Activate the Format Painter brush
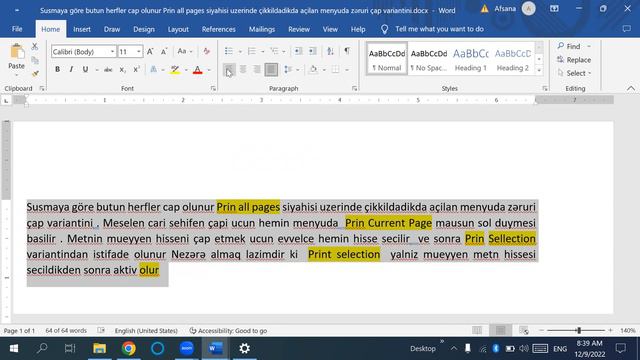Image resolution: width=640 pixels, height=360 pixels. (35, 74)
